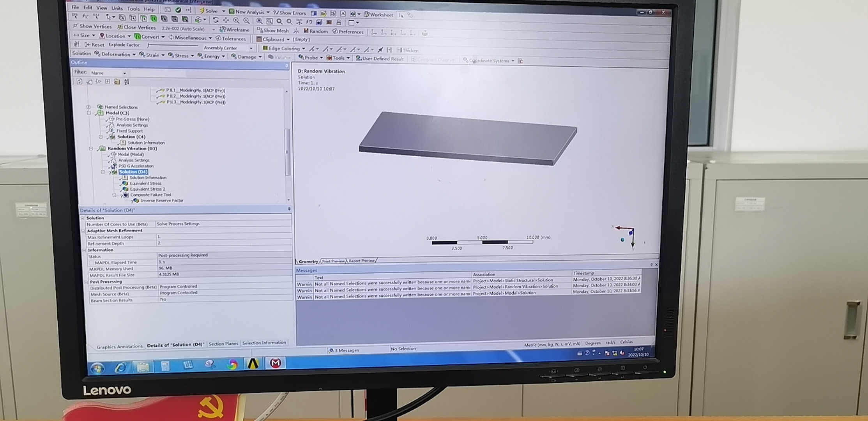Click the Worksheet button
Image resolution: width=868 pixels, height=421 pixels.
coord(378,15)
